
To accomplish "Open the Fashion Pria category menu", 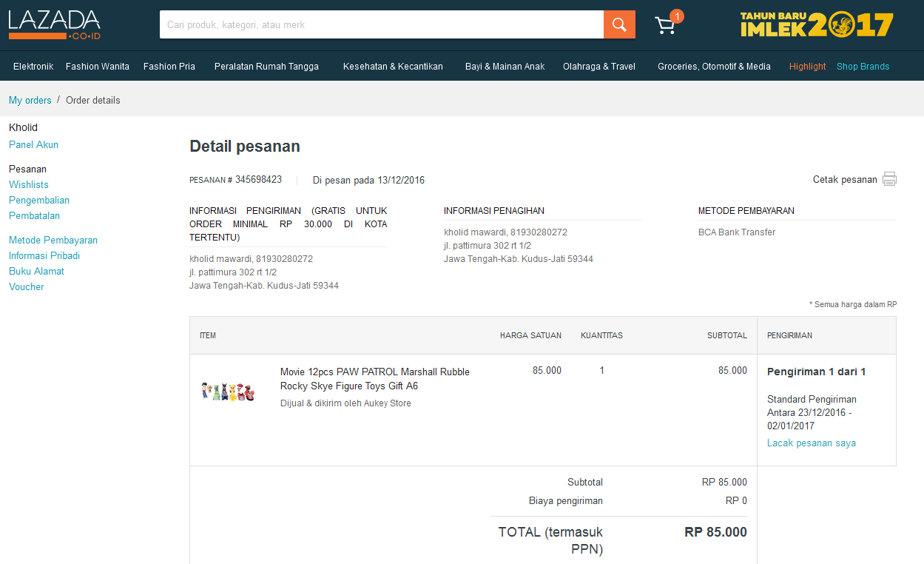I will (x=169, y=67).
